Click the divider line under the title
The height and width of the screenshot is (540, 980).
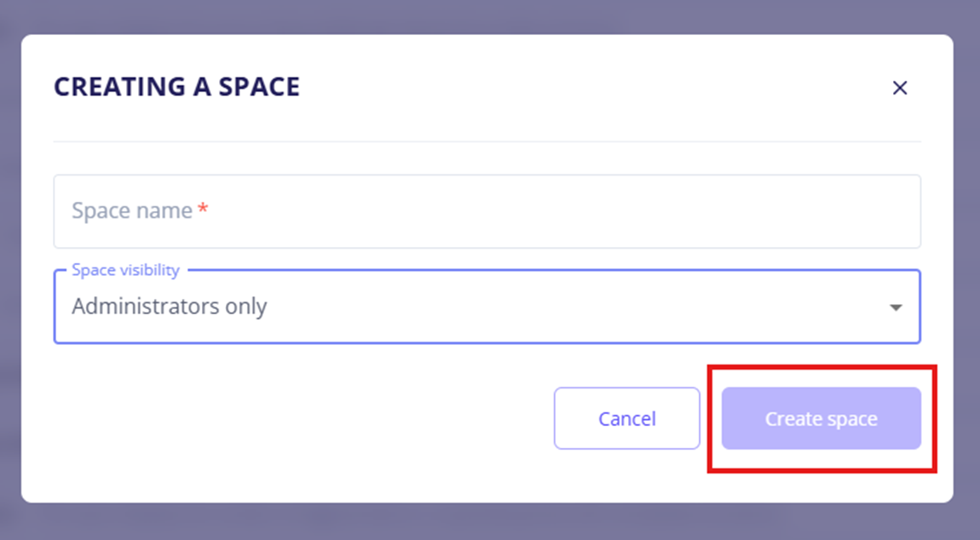pyautogui.click(x=487, y=141)
